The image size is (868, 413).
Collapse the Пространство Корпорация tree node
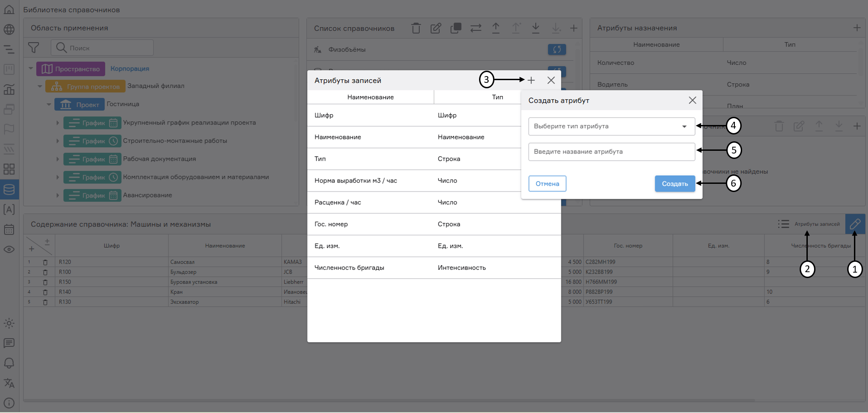coord(31,69)
